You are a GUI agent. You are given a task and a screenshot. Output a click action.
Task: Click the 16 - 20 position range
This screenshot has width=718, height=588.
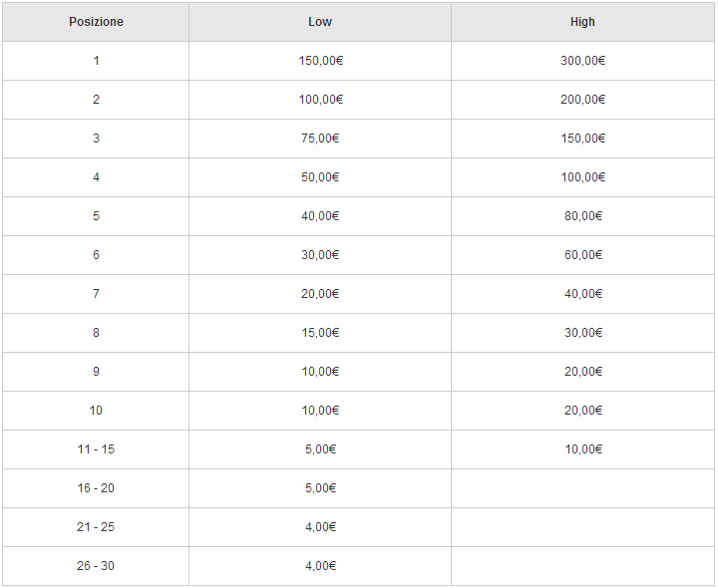(96, 488)
